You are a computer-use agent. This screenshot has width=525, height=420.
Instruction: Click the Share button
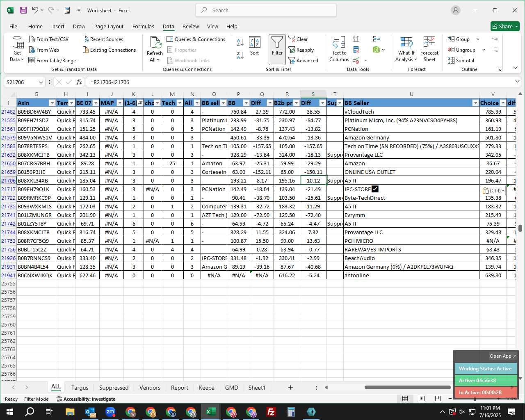click(505, 26)
